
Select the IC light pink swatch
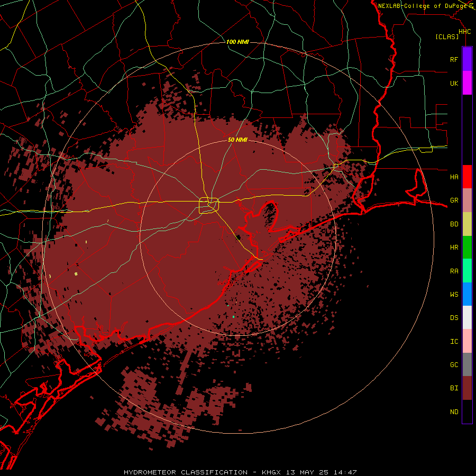[x=467, y=341]
